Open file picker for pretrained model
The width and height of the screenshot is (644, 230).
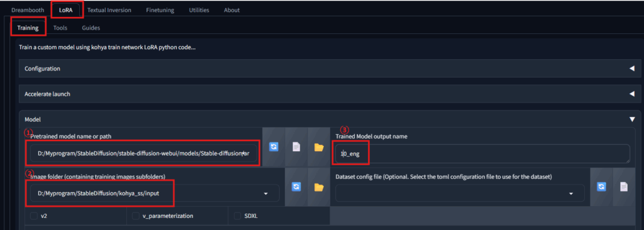click(x=296, y=147)
